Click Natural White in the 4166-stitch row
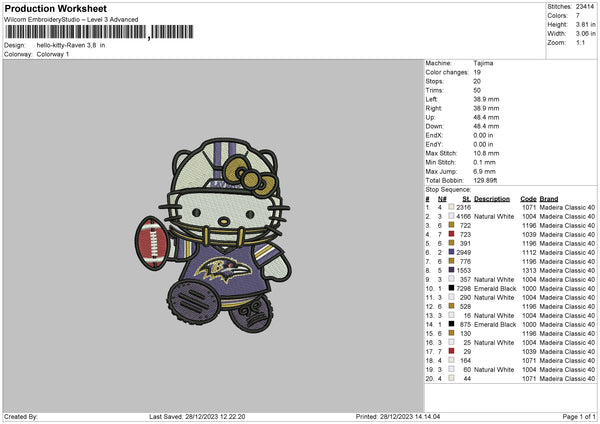Image resolution: width=600 pixels, height=424 pixels. click(494, 216)
